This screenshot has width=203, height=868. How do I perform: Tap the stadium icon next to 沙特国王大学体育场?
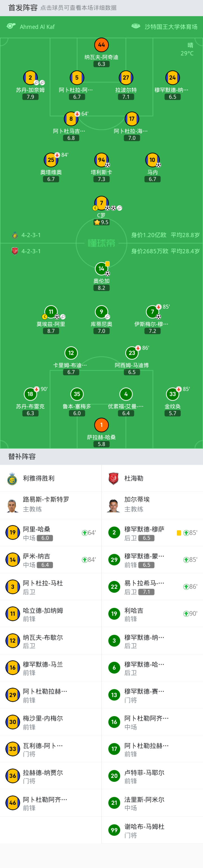[136, 26]
